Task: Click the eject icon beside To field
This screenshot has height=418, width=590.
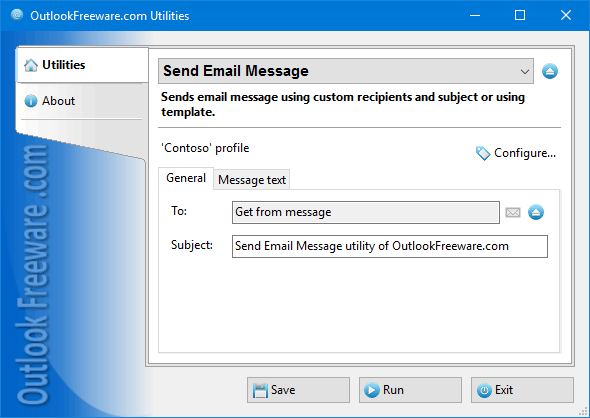Action: click(535, 212)
